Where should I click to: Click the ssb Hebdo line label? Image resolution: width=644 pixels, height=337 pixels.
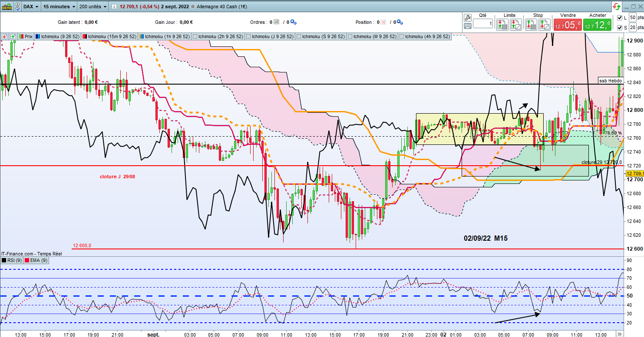coord(610,81)
